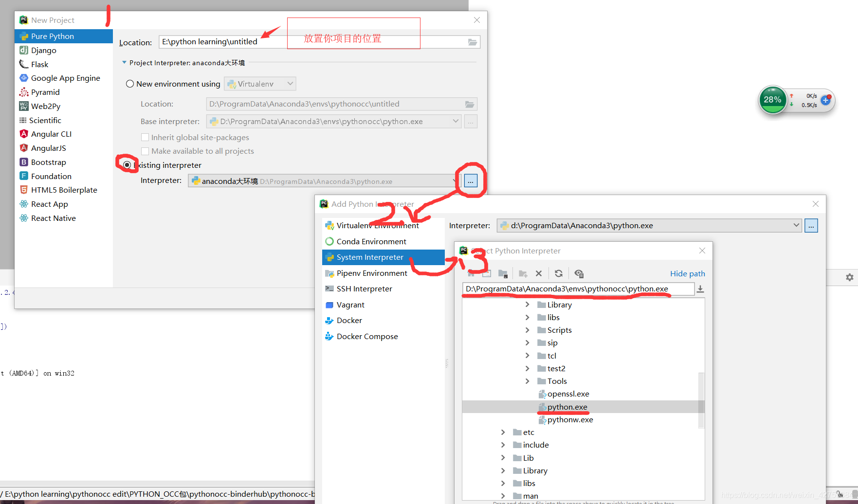Screen dimensions: 858x504
Task: Select Conda Environment option
Action: (383, 241)
